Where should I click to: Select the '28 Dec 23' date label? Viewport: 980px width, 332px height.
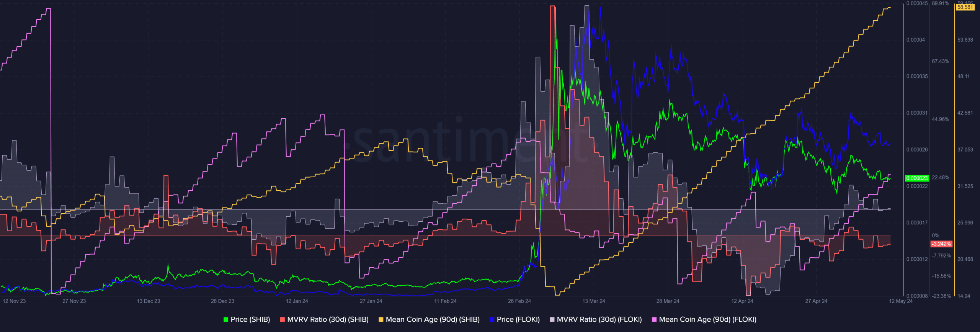[222, 301]
